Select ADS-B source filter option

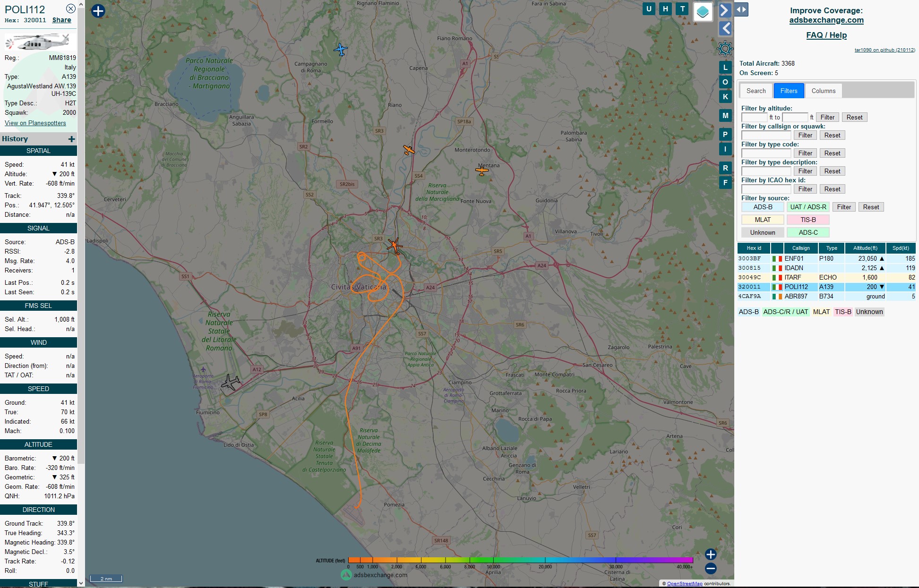(x=763, y=207)
